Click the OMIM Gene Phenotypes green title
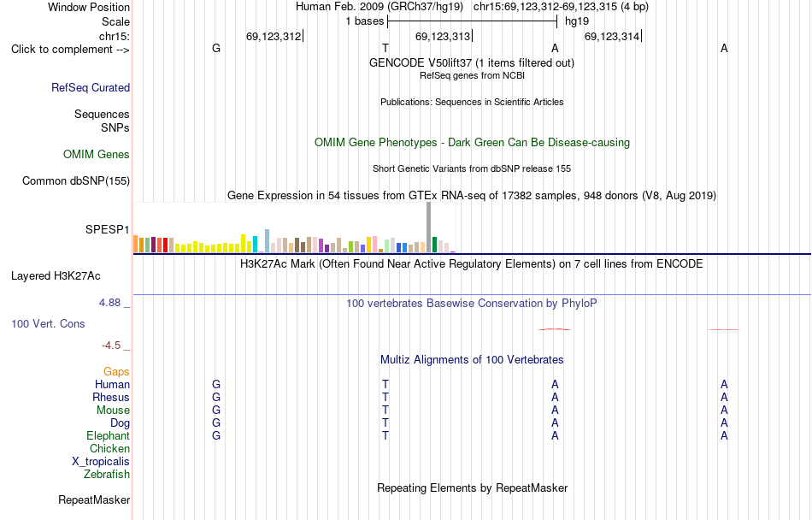The image size is (812, 520). coord(473,143)
